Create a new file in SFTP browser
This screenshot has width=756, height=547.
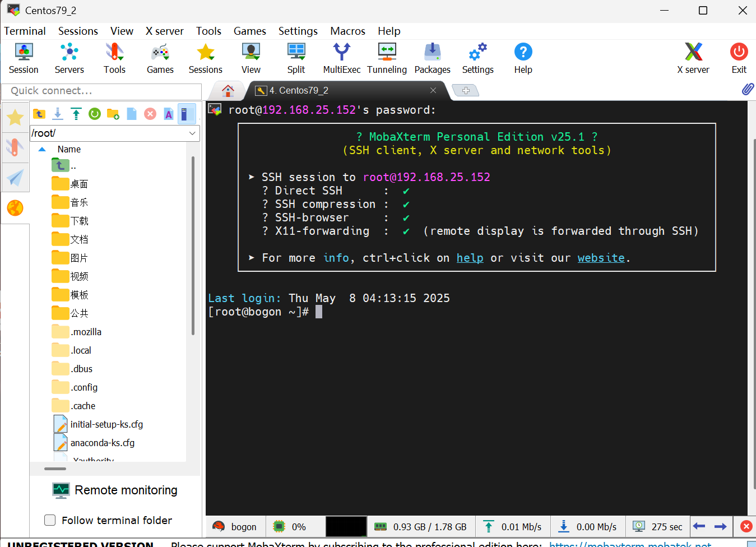coord(132,114)
